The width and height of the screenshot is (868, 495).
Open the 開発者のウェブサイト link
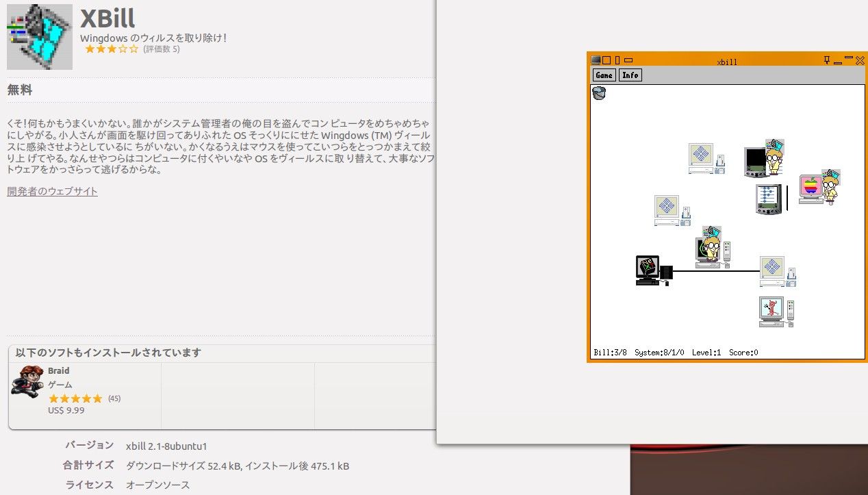coord(53,192)
